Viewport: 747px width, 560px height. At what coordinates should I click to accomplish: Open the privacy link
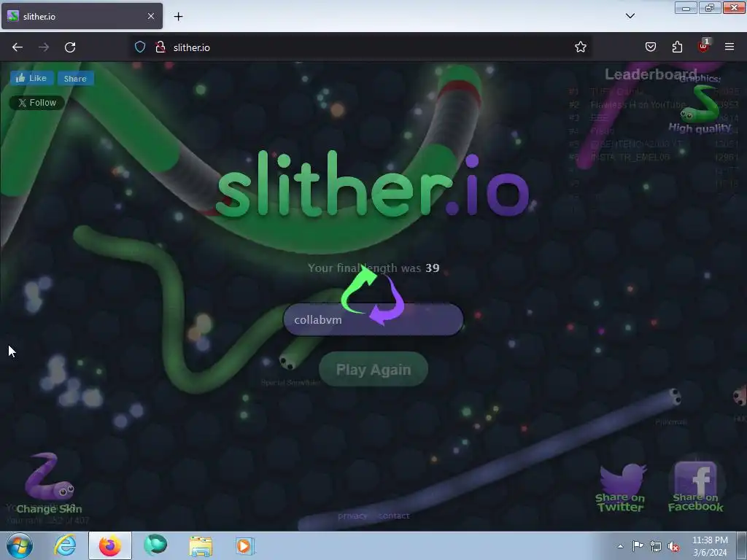[352, 516]
